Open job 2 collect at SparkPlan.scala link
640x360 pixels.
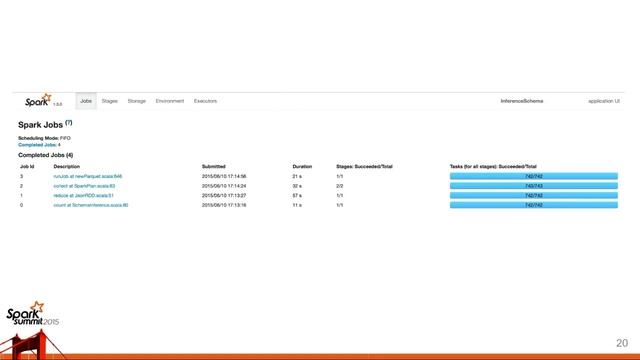coord(84,186)
